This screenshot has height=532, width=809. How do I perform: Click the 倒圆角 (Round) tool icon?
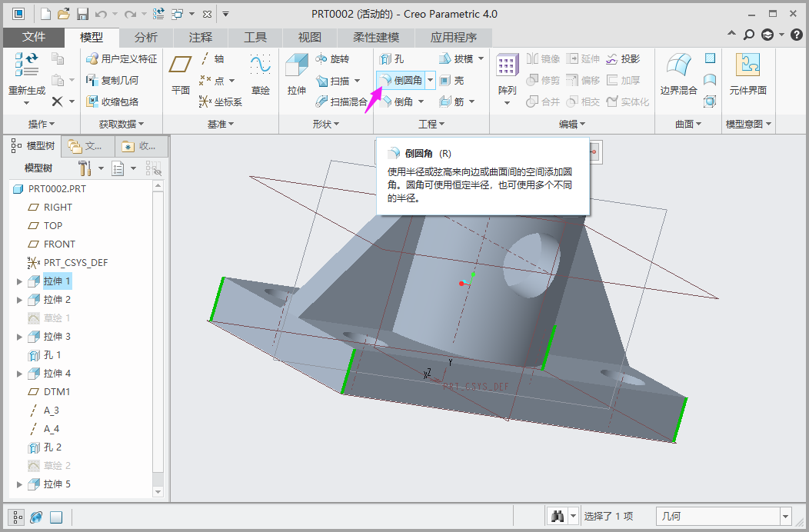pyautogui.click(x=385, y=80)
